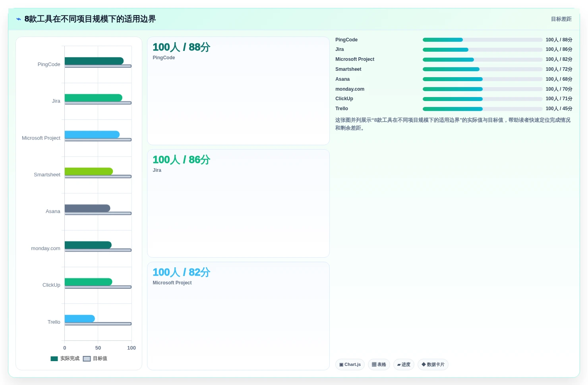This screenshot has width=588, height=385.
Task: Select the Chart.js tag
Action: click(x=350, y=365)
